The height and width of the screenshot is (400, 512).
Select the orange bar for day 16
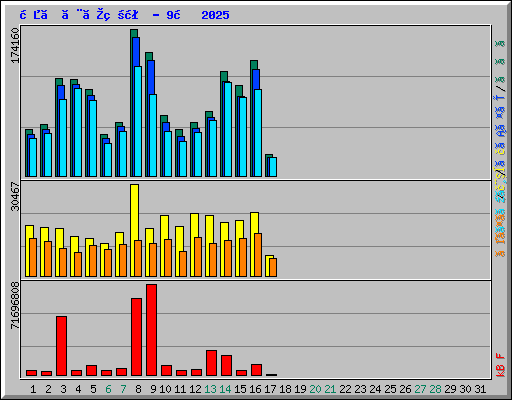[x=258, y=255]
